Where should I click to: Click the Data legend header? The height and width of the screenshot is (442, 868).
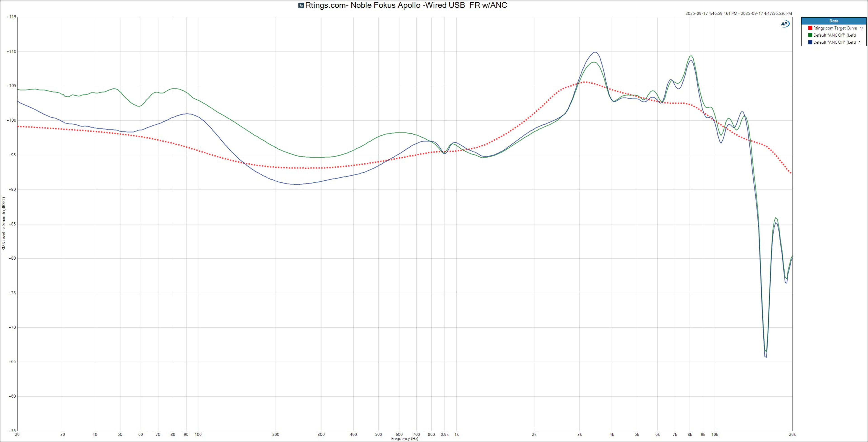point(834,21)
